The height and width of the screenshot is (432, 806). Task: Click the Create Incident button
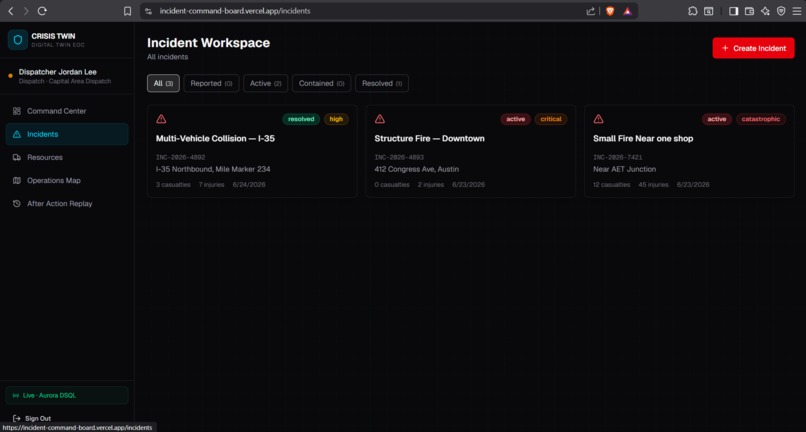click(754, 48)
